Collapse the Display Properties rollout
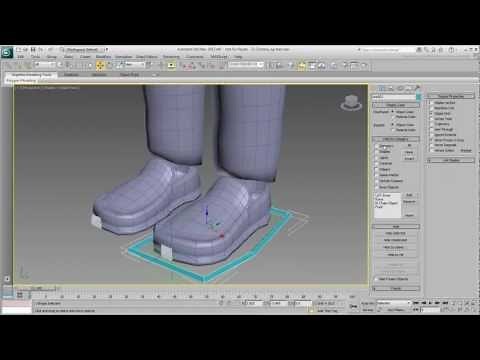The width and height of the screenshot is (480, 360). (x=450, y=96)
